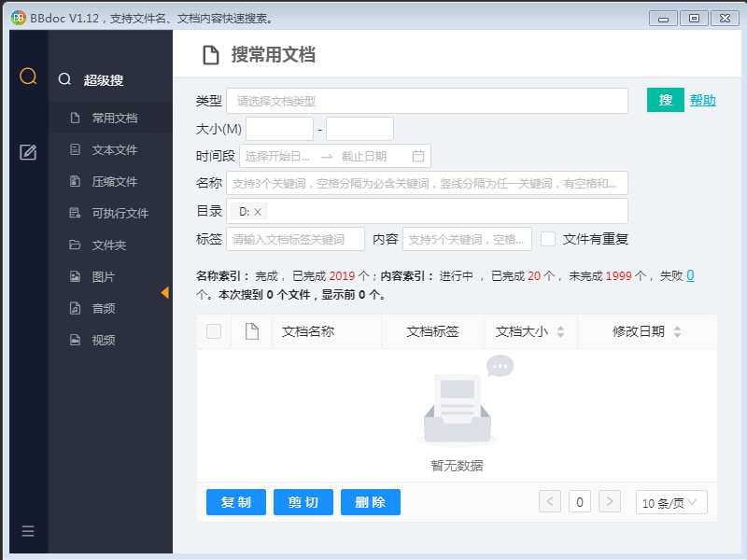Image resolution: width=747 pixels, height=560 pixels.
Task: Open the hamburger menu at bottom left
Action: 28,531
